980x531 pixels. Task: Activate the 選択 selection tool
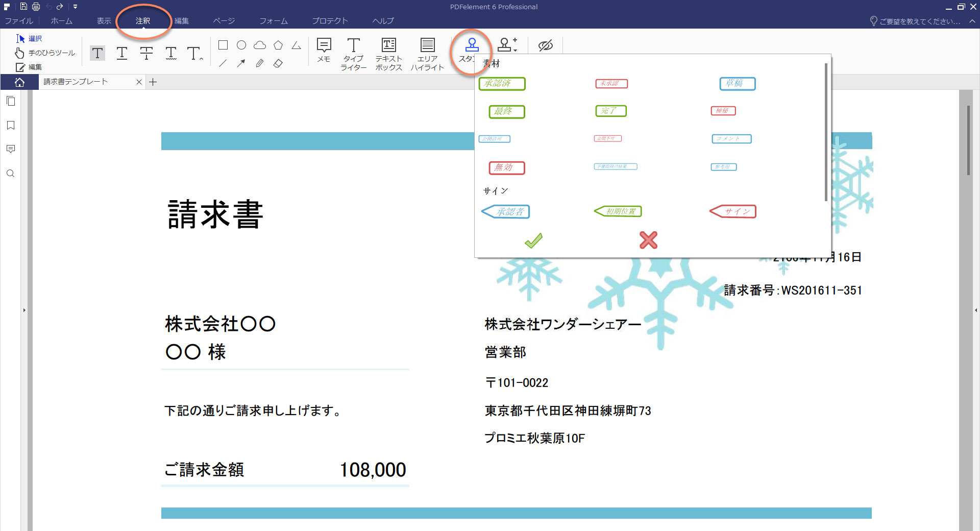pyautogui.click(x=29, y=38)
